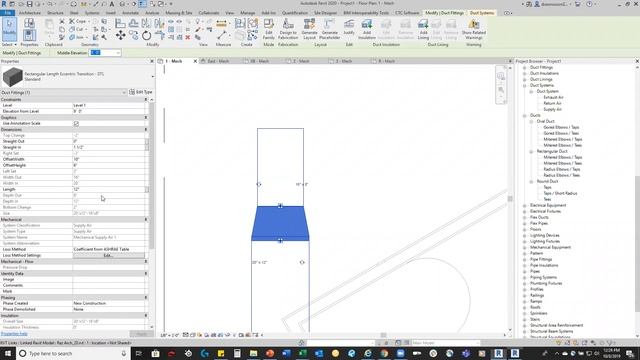
Task: Open the family type selector dropdown
Action: tap(152, 76)
